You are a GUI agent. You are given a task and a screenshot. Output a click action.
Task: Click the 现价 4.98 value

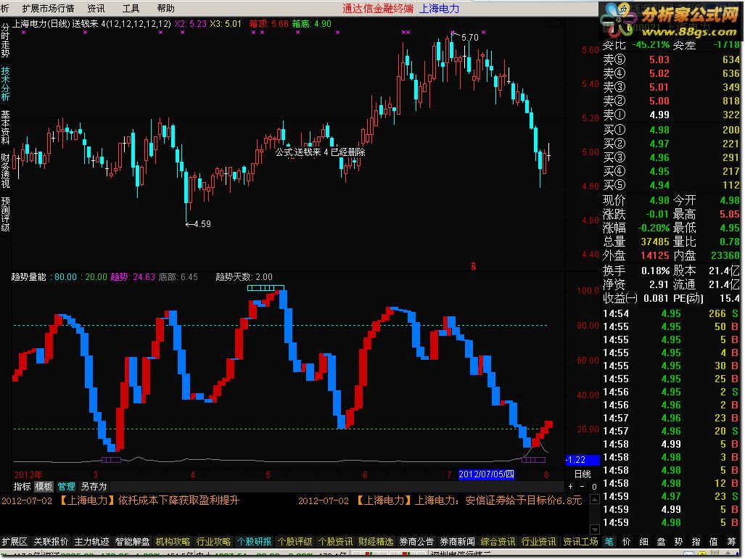(659, 200)
